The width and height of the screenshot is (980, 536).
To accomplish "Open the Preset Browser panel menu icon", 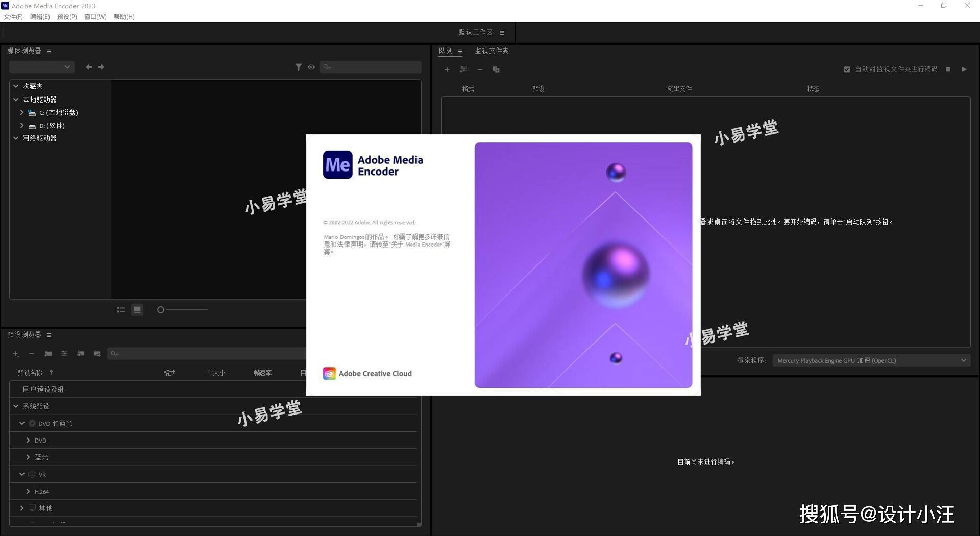I will [x=49, y=335].
